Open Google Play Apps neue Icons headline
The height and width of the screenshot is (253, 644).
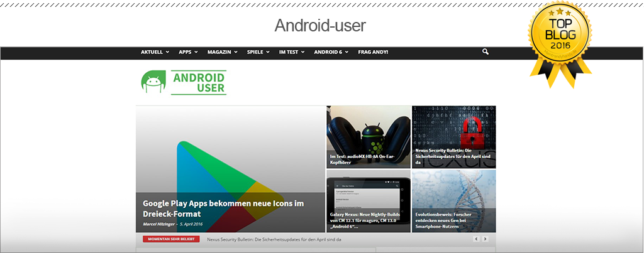[x=223, y=208]
